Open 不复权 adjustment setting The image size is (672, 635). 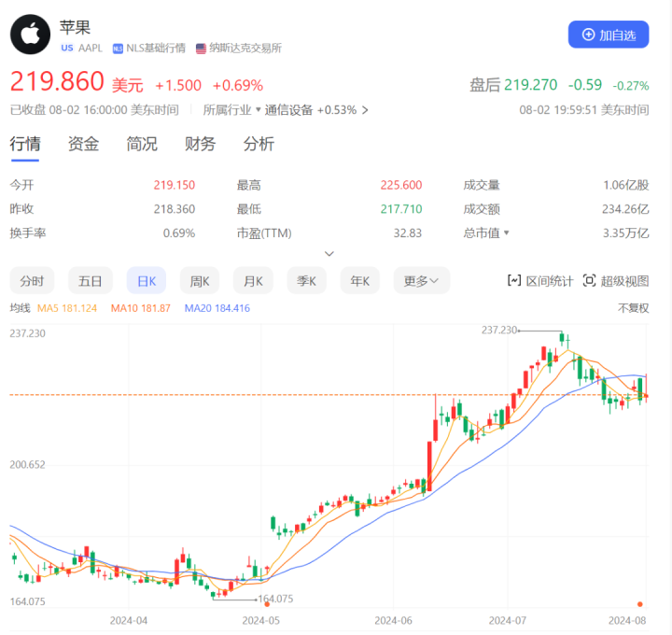click(x=633, y=308)
